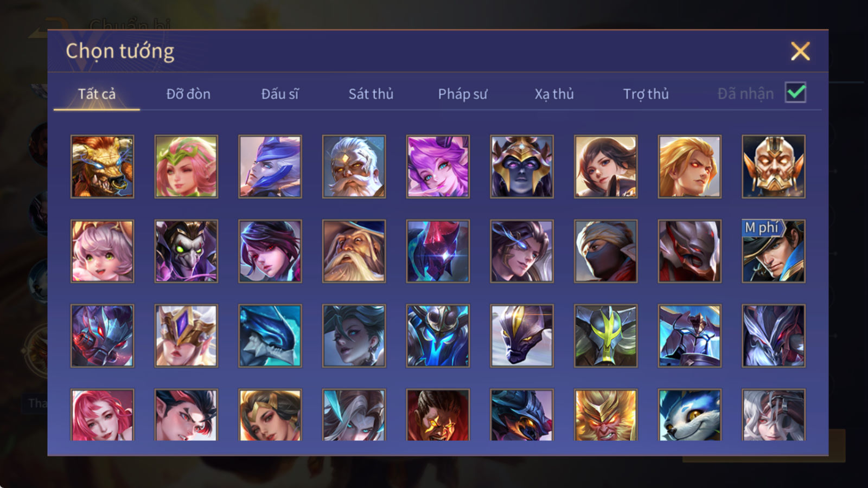868x488 pixels.
Task: Toggle the 'Đã nhận' owned-heroes checkbox
Action: pyautogui.click(x=795, y=93)
